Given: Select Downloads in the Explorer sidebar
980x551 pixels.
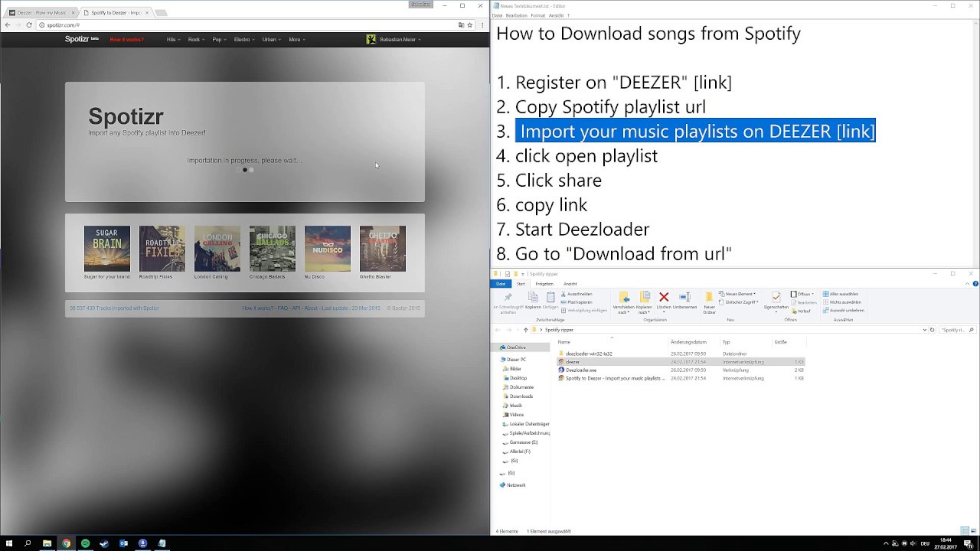Looking at the screenshot, I should pyautogui.click(x=521, y=396).
